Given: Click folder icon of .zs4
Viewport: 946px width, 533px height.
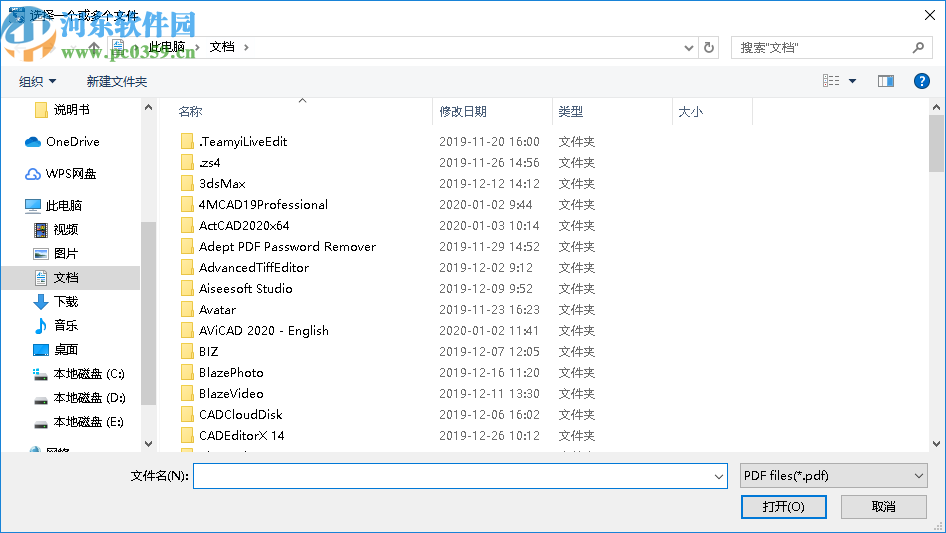Looking at the screenshot, I should (187, 162).
